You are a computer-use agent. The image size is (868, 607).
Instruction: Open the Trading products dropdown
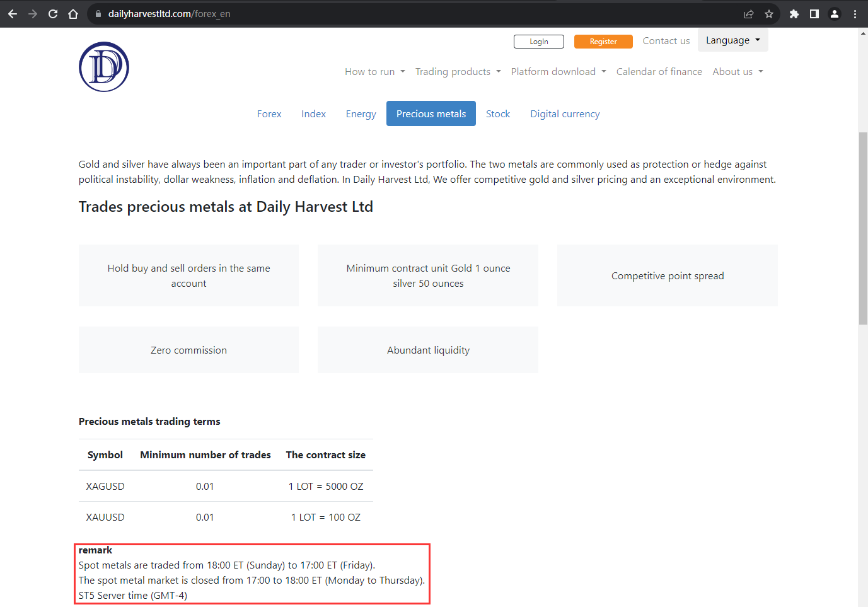coord(458,72)
